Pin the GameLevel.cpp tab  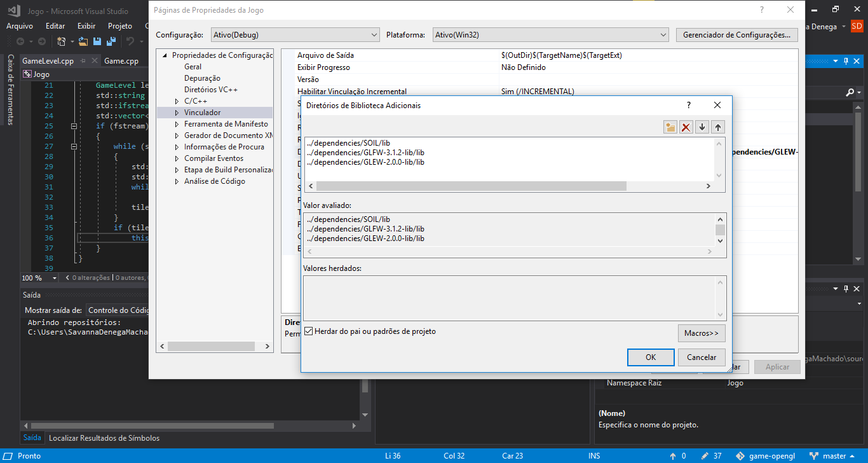pyautogui.click(x=83, y=61)
